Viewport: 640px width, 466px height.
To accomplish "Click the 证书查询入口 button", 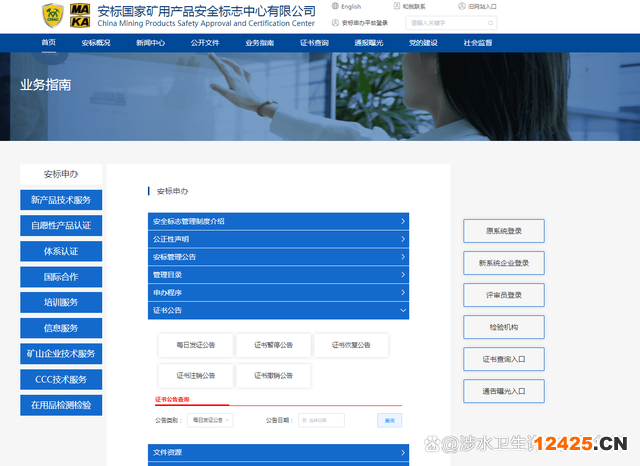I will [503, 358].
